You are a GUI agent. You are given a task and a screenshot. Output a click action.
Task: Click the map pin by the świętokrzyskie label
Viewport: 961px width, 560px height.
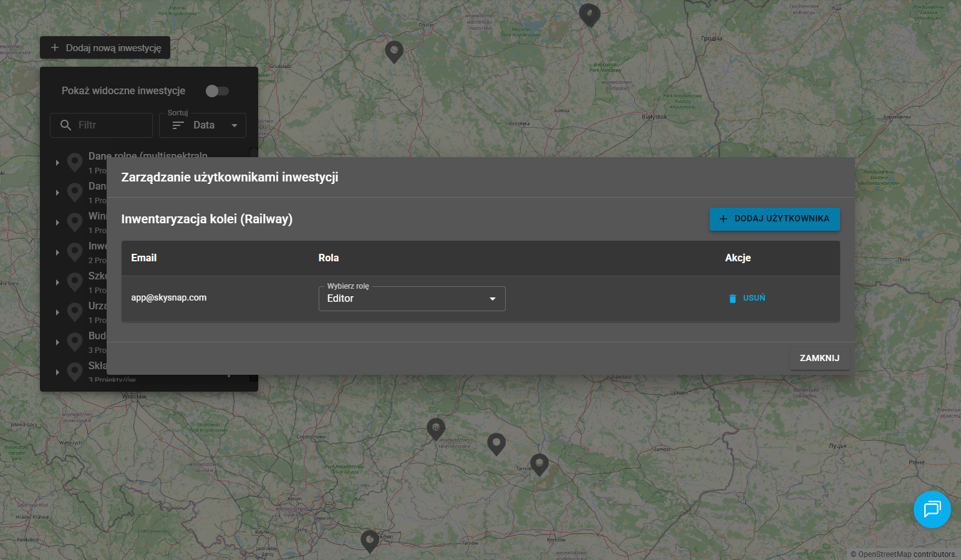436,430
